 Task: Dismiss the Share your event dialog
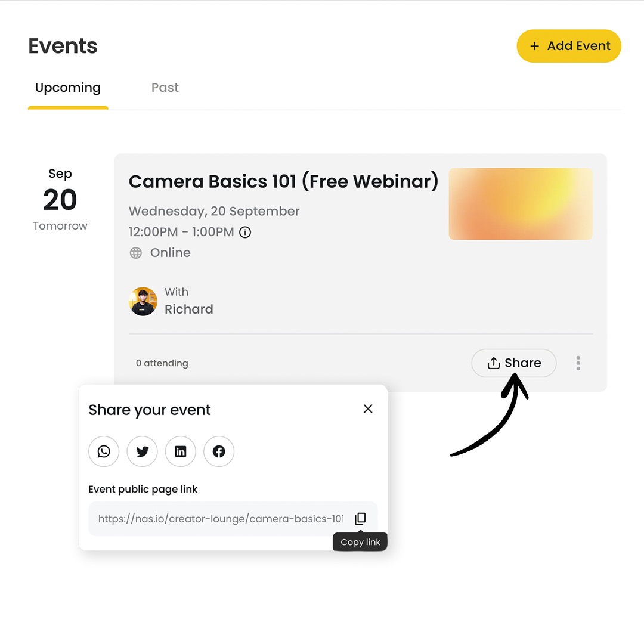(368, 409)
